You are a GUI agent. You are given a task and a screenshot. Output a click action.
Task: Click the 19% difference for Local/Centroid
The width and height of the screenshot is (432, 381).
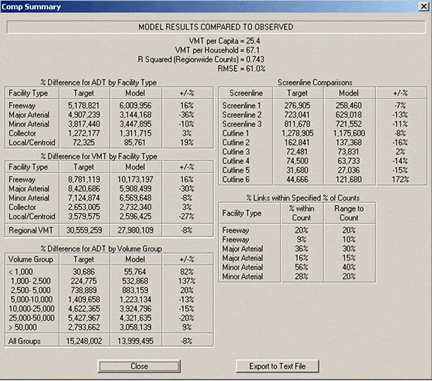187,143
